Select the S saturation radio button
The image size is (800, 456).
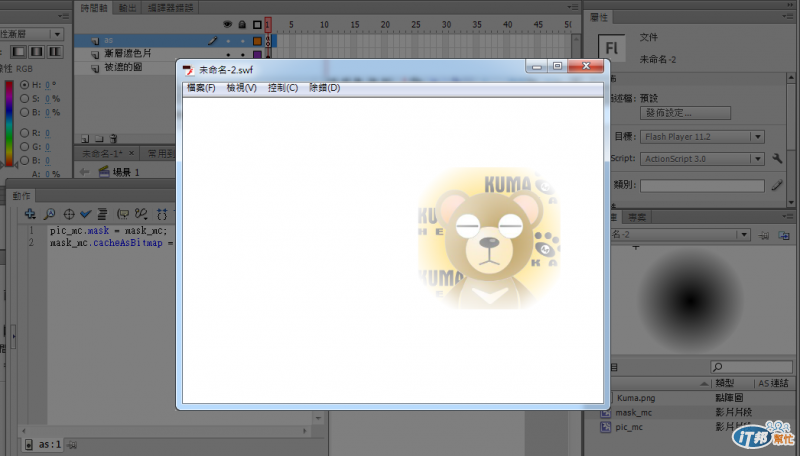click(x=24, y=98)
